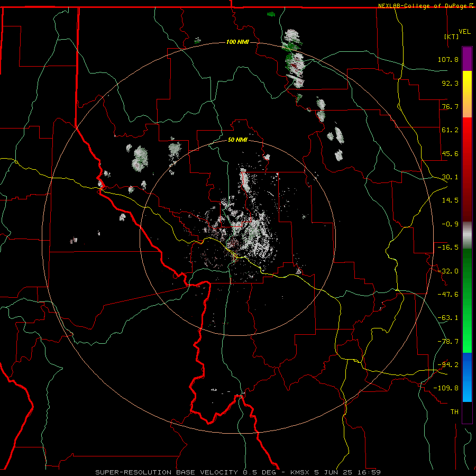Click the -94.2 velocity scale value
Screen dimensions: 476x476
pyautogui.click(x=448, y=365)
